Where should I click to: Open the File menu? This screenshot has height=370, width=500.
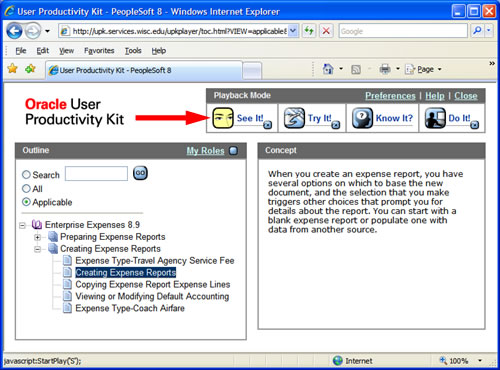click(x=21, y=51)
